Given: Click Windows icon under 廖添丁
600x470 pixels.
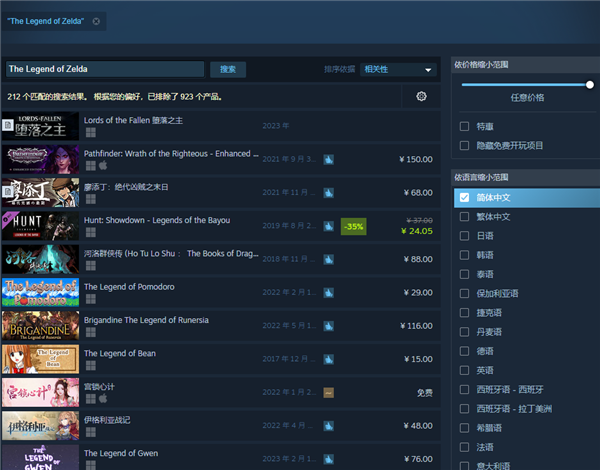Looking at the screenshot, I should (x=91, y=199).
